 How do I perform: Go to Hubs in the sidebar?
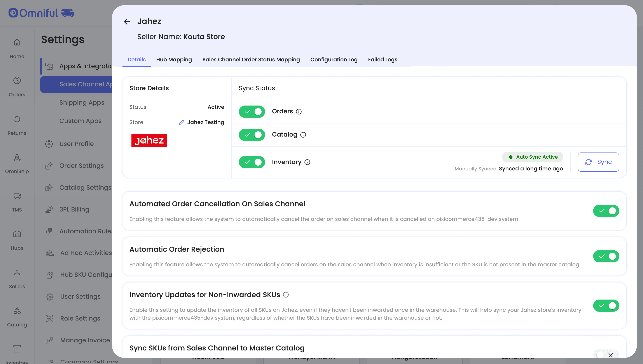17,240
